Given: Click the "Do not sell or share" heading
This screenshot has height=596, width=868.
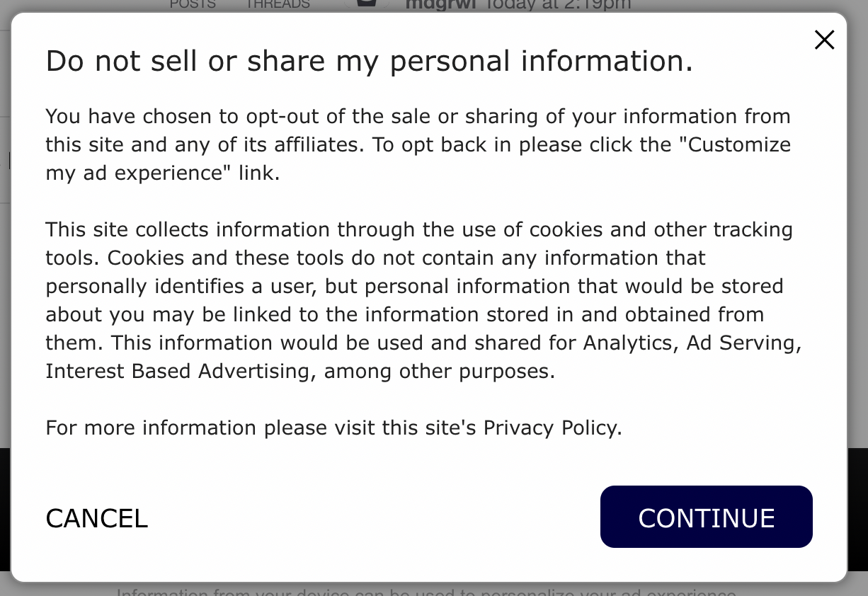Looking at the screenshot, I should [x=369, y=62].
